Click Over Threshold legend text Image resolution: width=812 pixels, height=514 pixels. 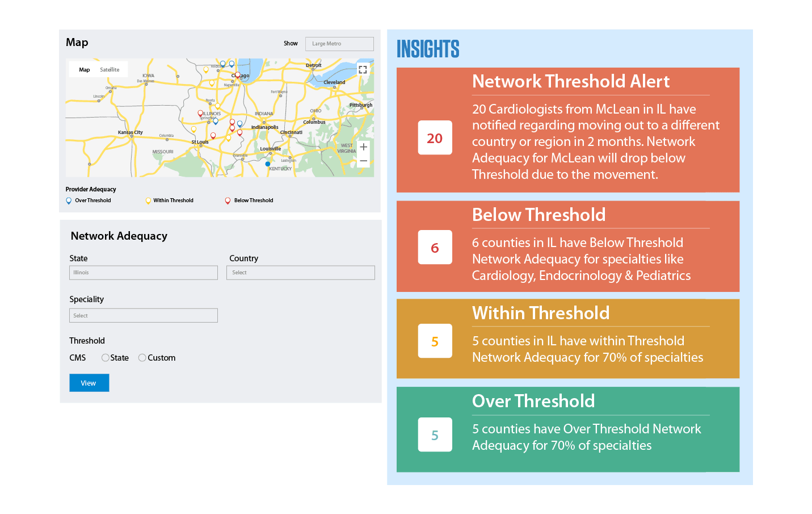click(x=93, y=200)
